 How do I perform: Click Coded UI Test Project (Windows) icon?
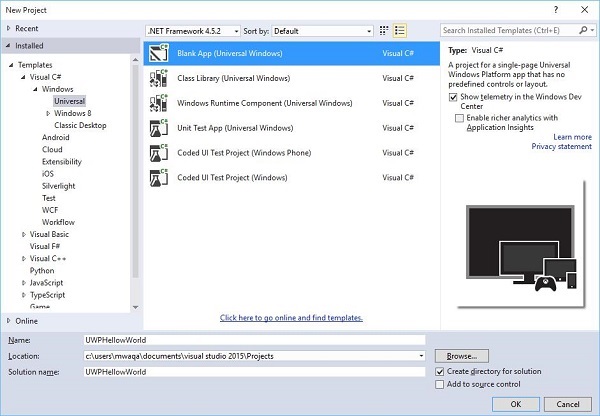pyautogui.click(x=157, y=178)
